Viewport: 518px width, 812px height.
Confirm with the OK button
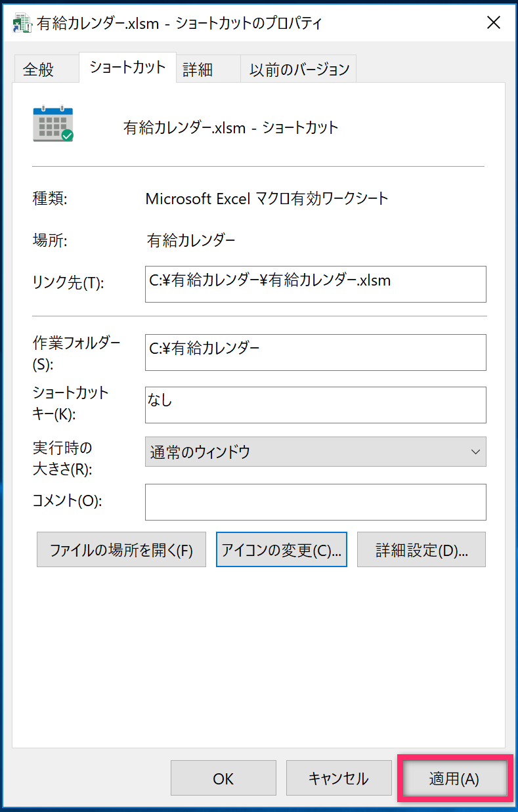click(x=223, y=779)
